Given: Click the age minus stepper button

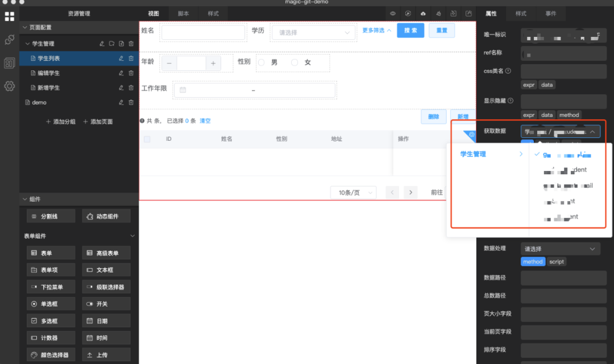Looking at the screenshot, I should 169,63.
